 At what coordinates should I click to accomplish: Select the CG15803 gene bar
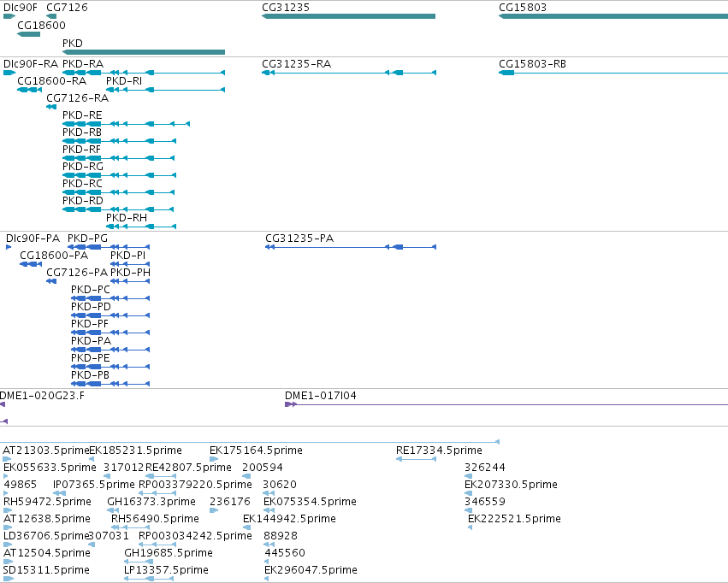tap(613, 16)
